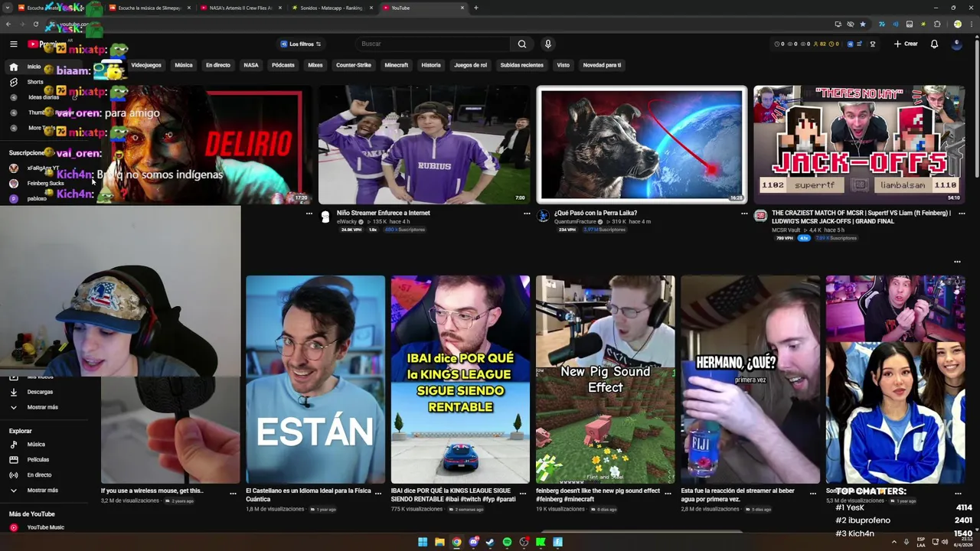Open the Rubius purple tracksuit video thumbnail
Image resolution: width=980 pixels, height=551 pixels.
(424, 145)
